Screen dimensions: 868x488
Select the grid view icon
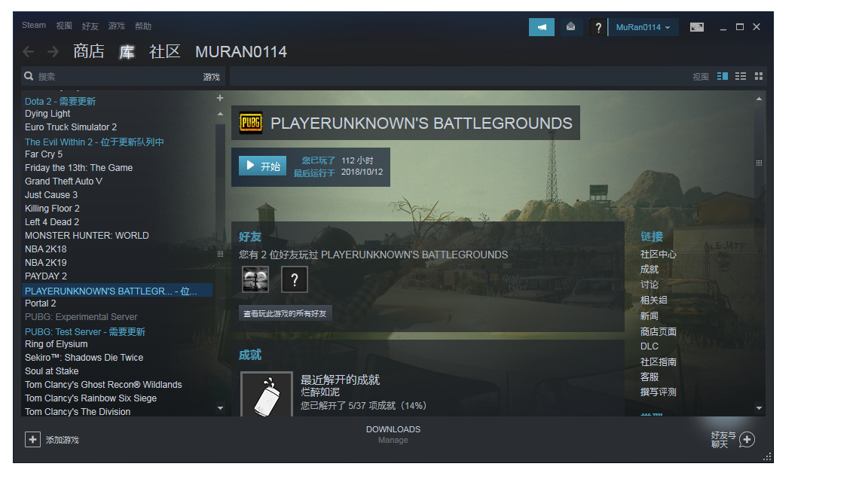(x=759, y=76)
